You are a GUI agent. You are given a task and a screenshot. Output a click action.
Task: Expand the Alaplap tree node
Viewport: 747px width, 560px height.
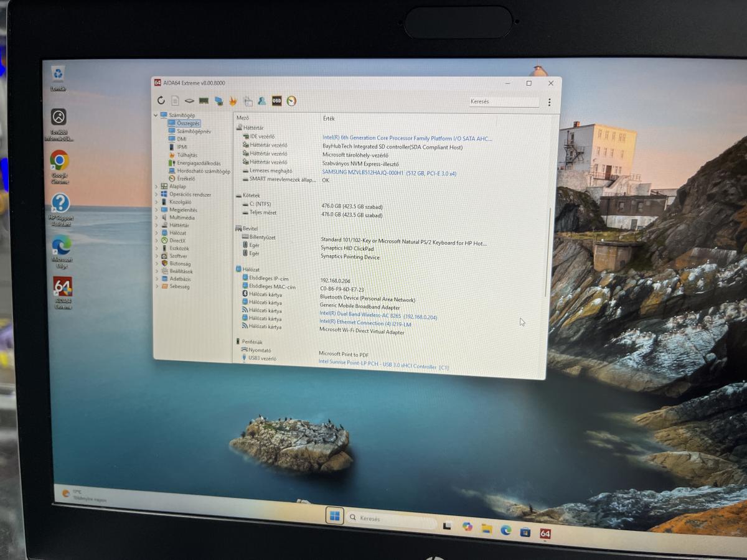(x=156, y=186)
